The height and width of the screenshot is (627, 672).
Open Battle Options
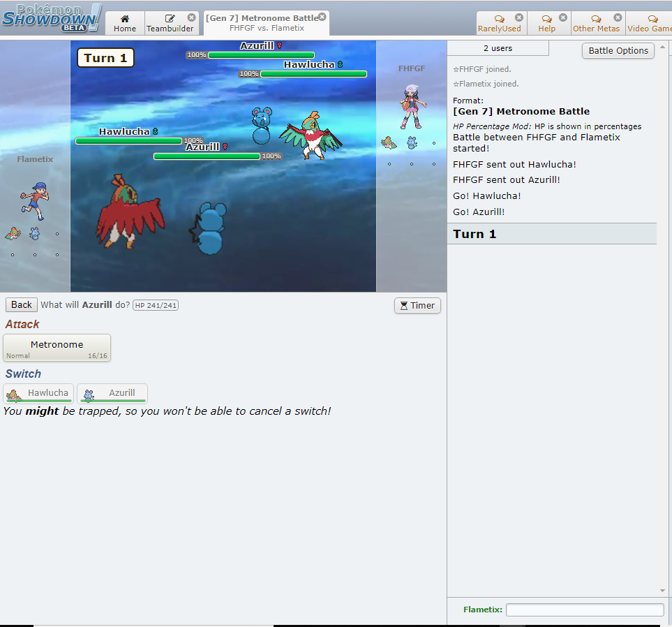[618, 50]
